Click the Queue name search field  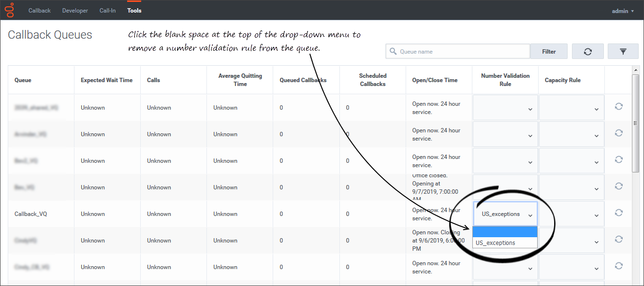coord(463,52)
